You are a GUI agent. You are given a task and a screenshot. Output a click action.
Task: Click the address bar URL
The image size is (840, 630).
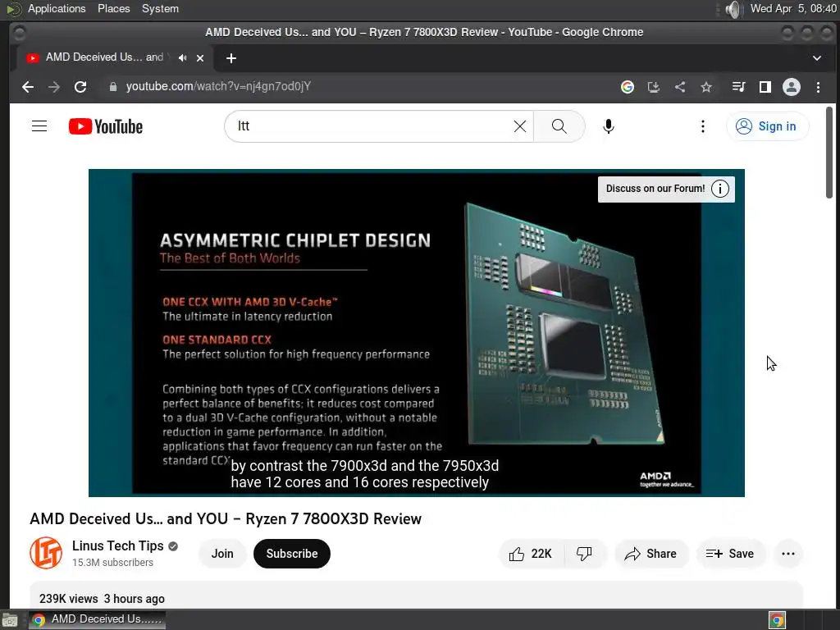click(x=218, y=87)
